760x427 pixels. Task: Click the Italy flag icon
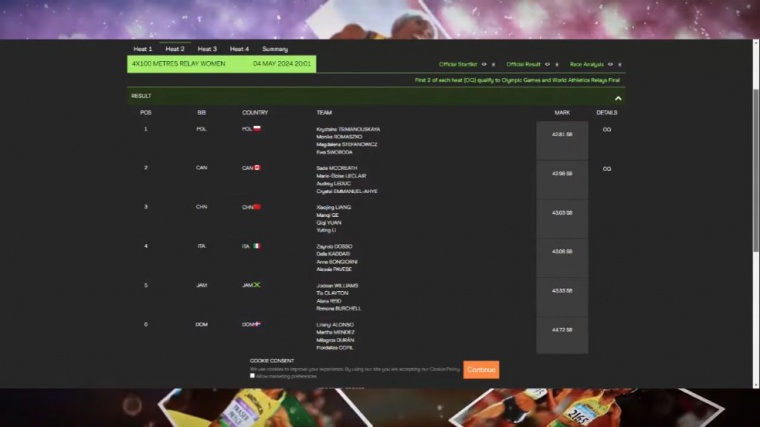pyautogui.click(x=256, y=246)
